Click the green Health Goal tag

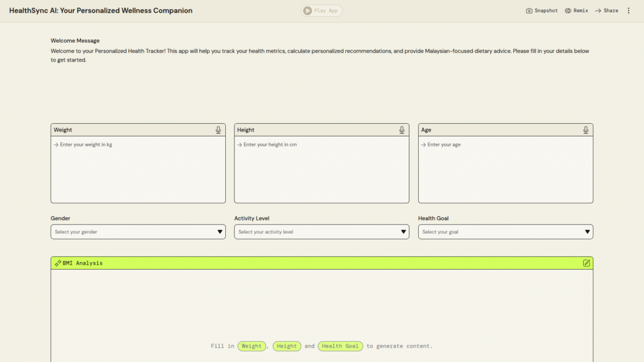(x=340, y=346)
